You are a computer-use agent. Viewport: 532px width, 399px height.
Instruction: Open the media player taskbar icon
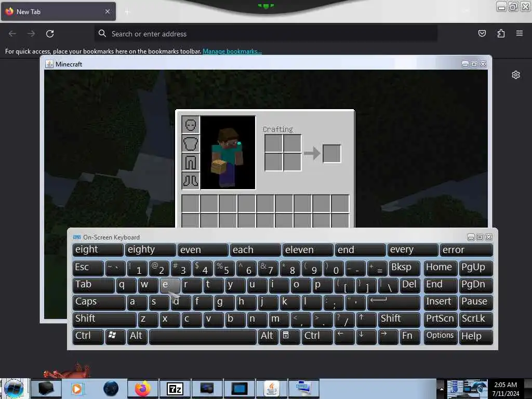pos(77,389)
